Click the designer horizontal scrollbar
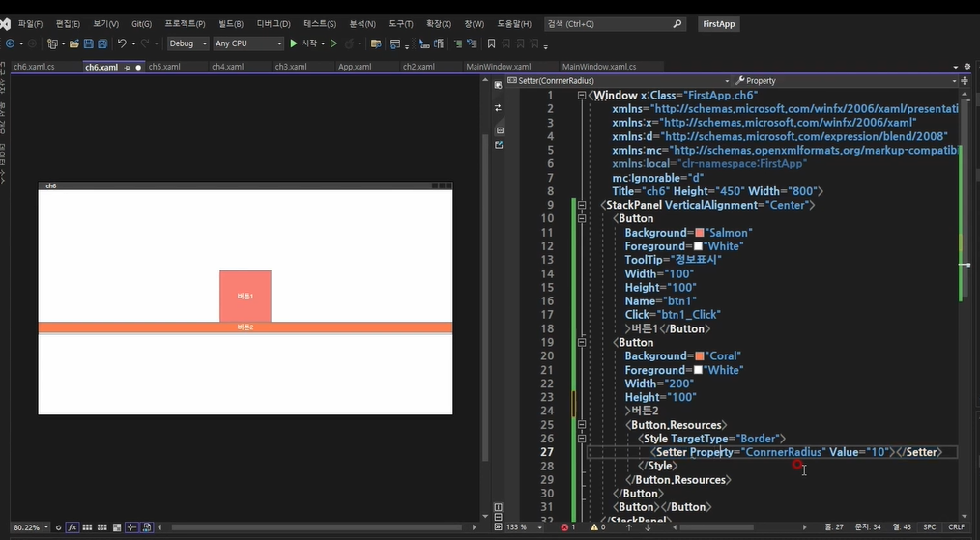 (317, 527)
